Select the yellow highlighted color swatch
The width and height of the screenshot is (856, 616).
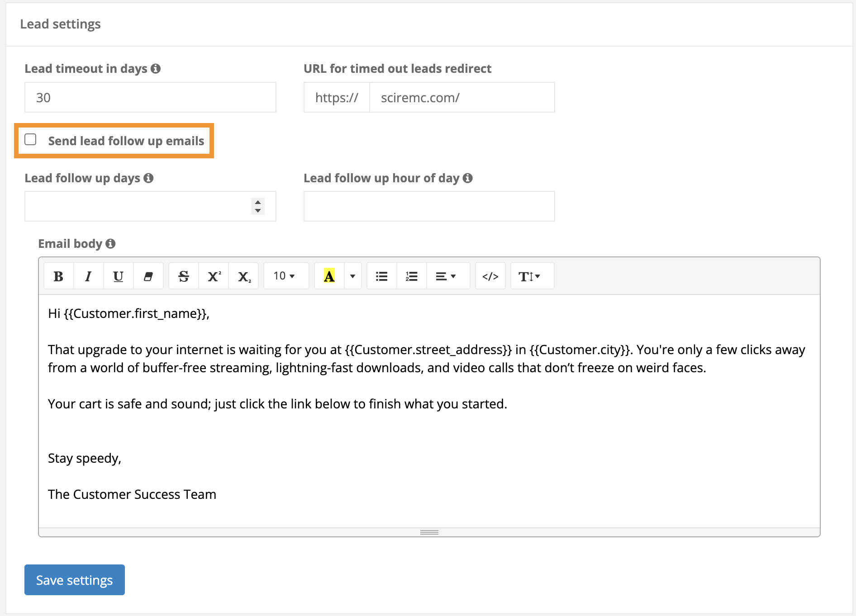(x=328, y=275)
